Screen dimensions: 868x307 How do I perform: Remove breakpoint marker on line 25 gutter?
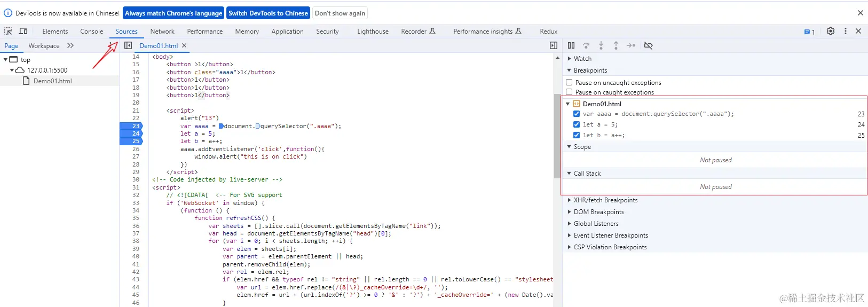[131, 141]
